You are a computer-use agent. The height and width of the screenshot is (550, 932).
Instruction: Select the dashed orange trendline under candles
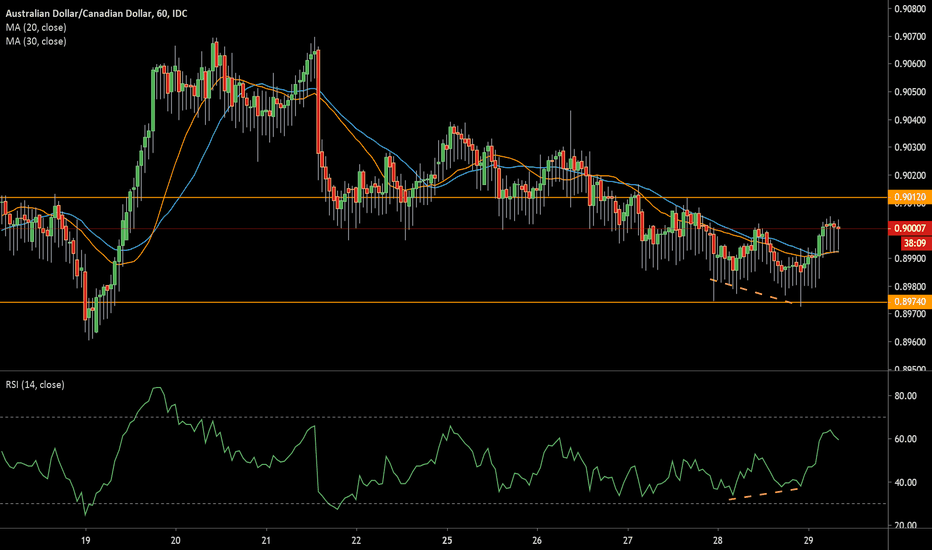click(750, 291)
